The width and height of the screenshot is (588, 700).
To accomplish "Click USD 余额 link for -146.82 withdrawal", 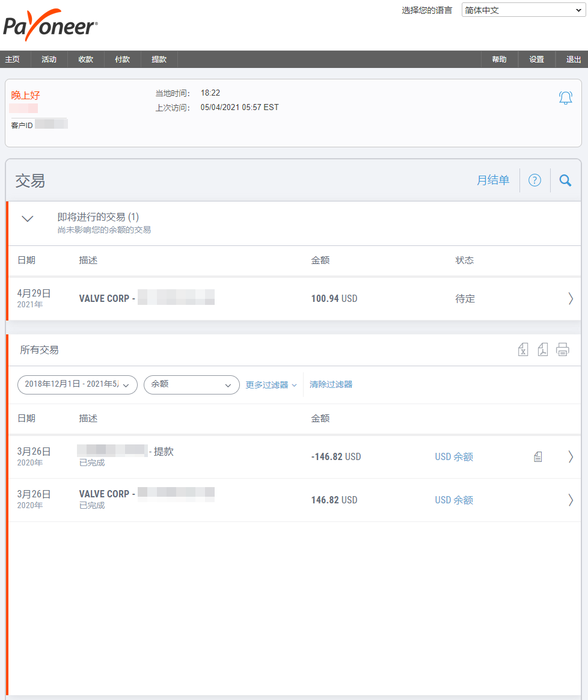I will click(454, 457).
